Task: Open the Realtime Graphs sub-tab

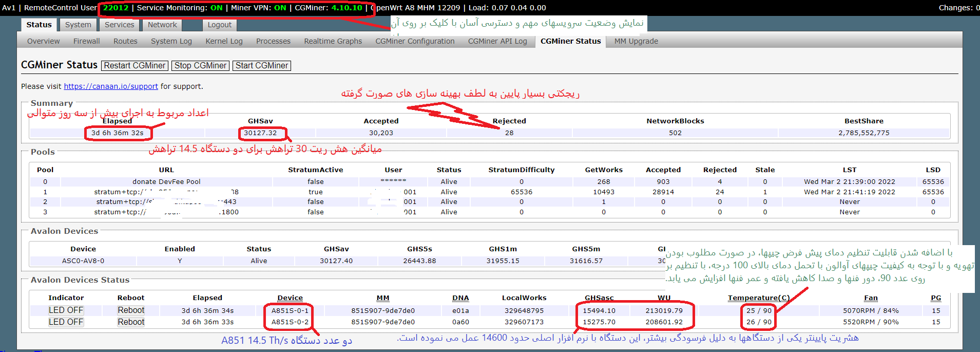Action: coord(333,41)
